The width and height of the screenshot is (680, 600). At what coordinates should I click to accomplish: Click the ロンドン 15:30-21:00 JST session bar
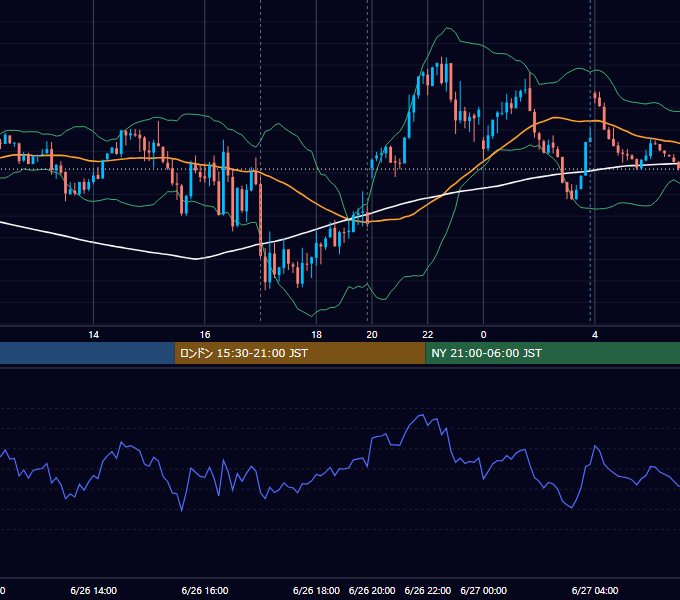tap(300, 353)
